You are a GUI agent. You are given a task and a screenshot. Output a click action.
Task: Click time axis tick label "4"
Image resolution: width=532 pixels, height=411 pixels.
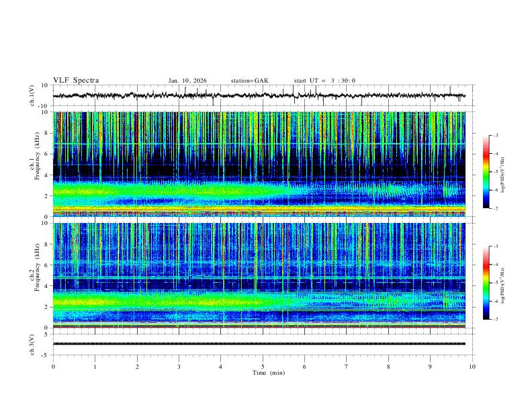click(221, 367)
